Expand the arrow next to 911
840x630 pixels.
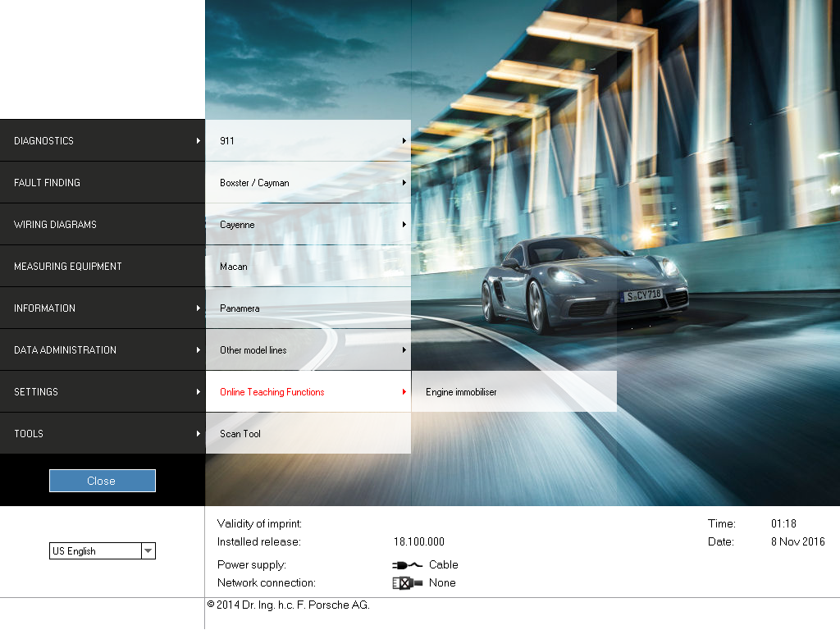point(404,140)
